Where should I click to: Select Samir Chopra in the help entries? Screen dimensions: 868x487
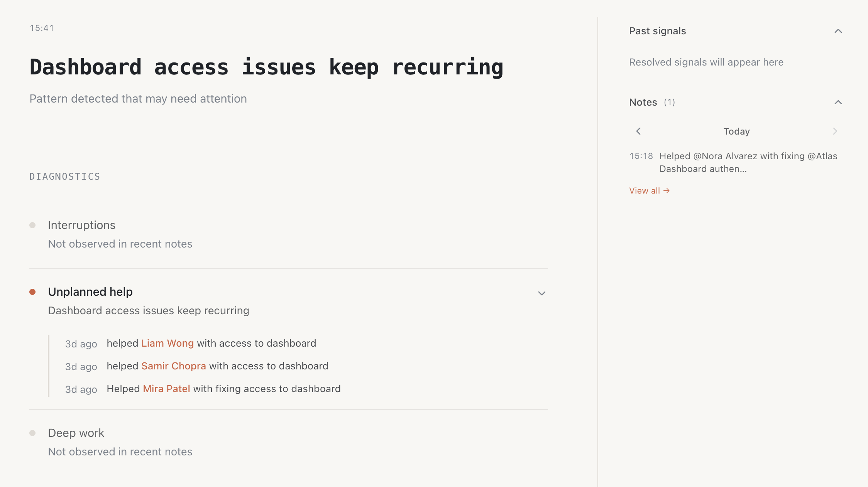pos(173,366)
